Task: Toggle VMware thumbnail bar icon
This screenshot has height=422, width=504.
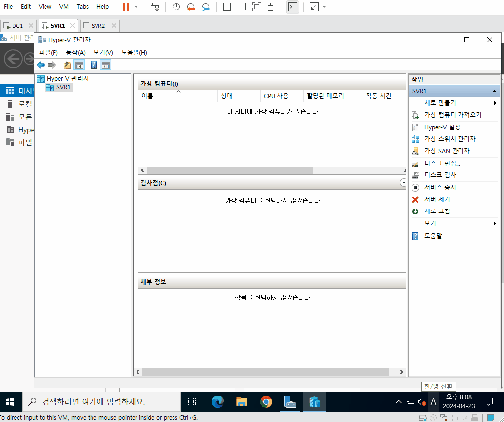Action: 242,7
